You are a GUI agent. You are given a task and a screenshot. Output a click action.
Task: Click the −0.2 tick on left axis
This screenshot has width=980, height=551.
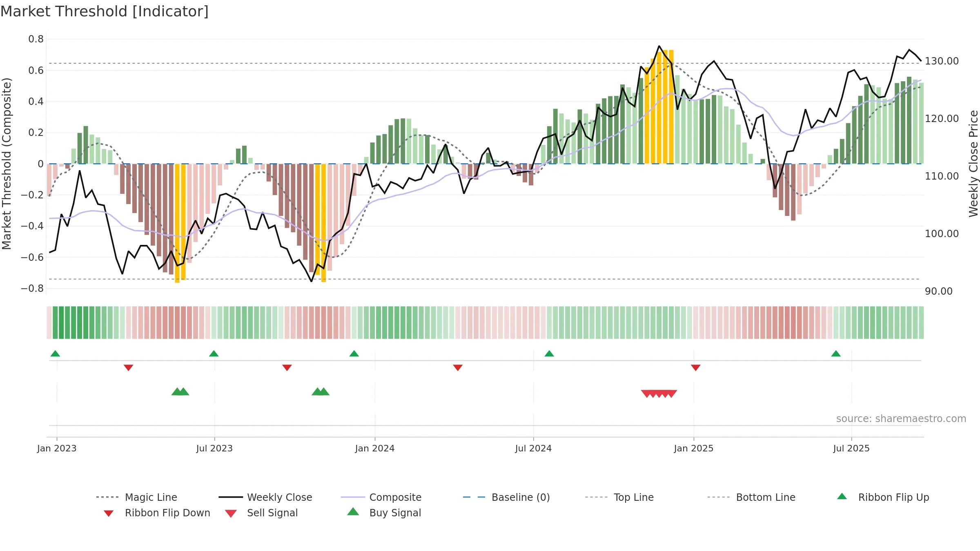pos(32,195)
